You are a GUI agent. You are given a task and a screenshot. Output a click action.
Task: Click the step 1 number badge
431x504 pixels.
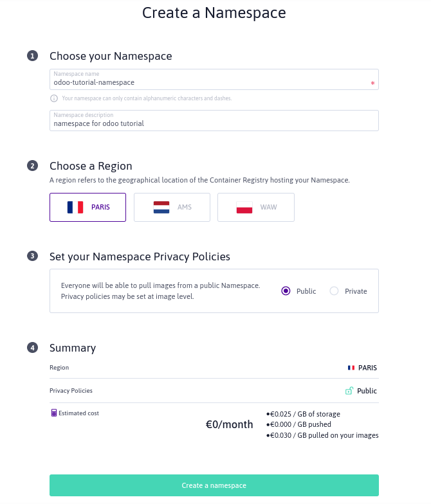coord(32,56)
